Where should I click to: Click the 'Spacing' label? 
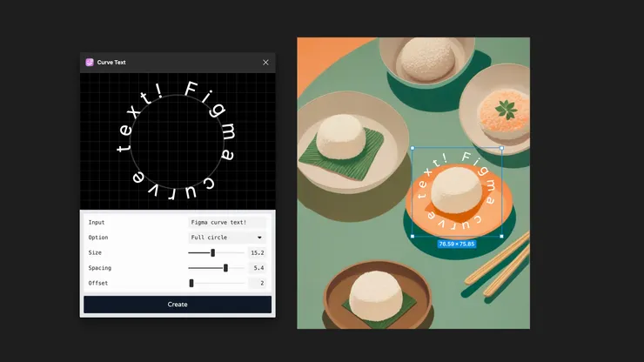tap(100, 268)
